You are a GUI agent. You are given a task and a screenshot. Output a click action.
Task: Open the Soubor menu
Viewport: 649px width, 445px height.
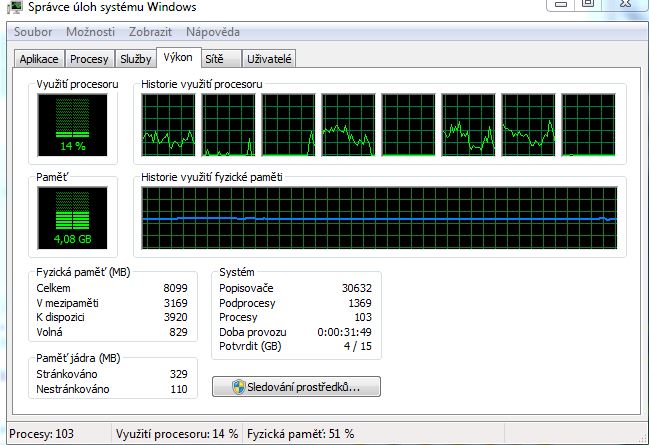point(33,32)
